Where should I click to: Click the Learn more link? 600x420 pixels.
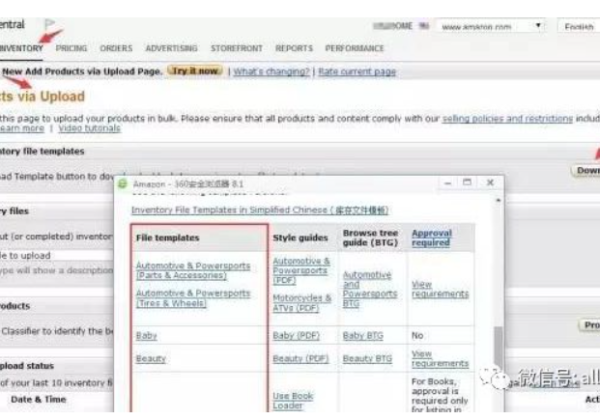[22, 128]
